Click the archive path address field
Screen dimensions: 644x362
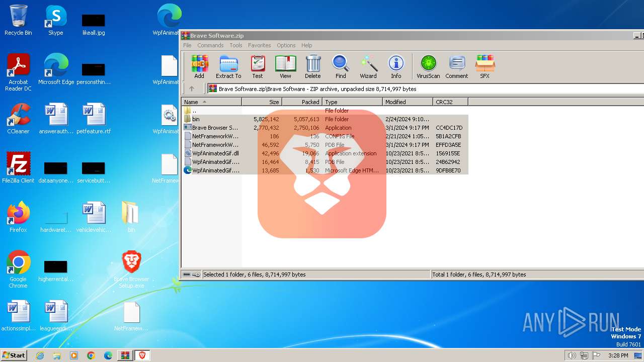tap(425, 89)
